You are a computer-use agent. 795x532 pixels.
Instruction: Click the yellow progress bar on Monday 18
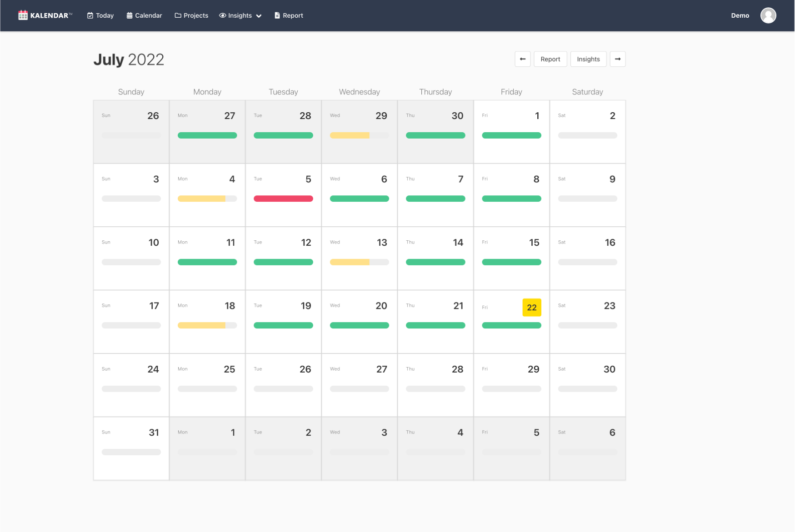coord(201,325)
